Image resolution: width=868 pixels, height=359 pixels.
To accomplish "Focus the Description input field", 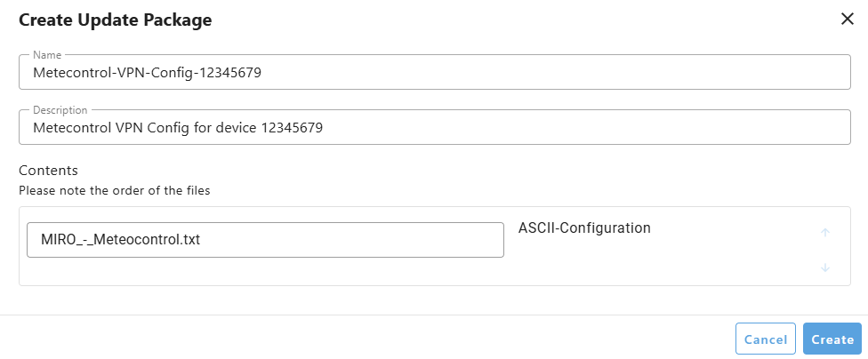I will click(x=435, y=127).
